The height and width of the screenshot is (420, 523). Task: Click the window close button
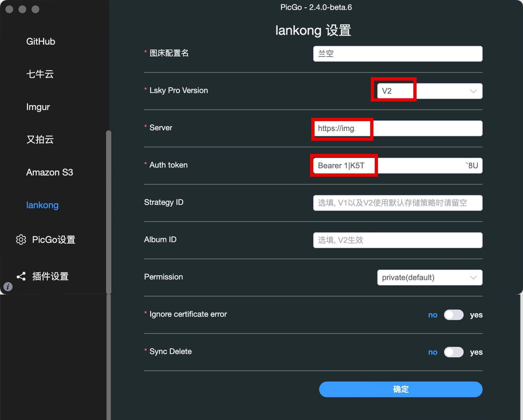(9, 9)
